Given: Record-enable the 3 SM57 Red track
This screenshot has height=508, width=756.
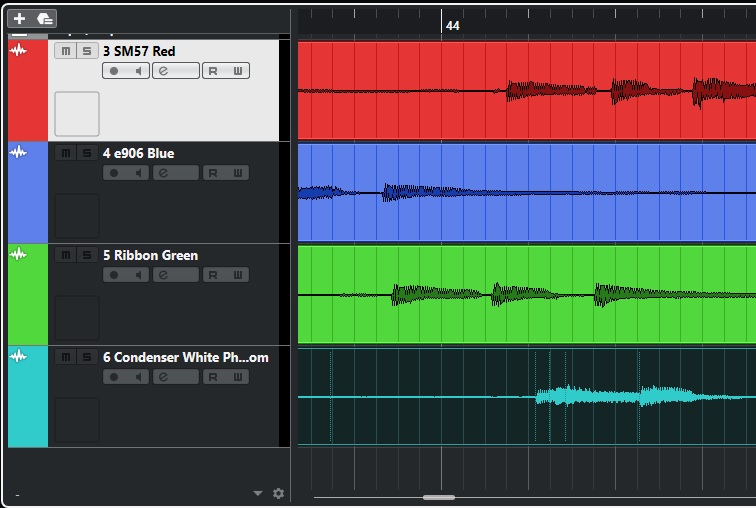Looking at the screenshot, I should pos(114,71).
